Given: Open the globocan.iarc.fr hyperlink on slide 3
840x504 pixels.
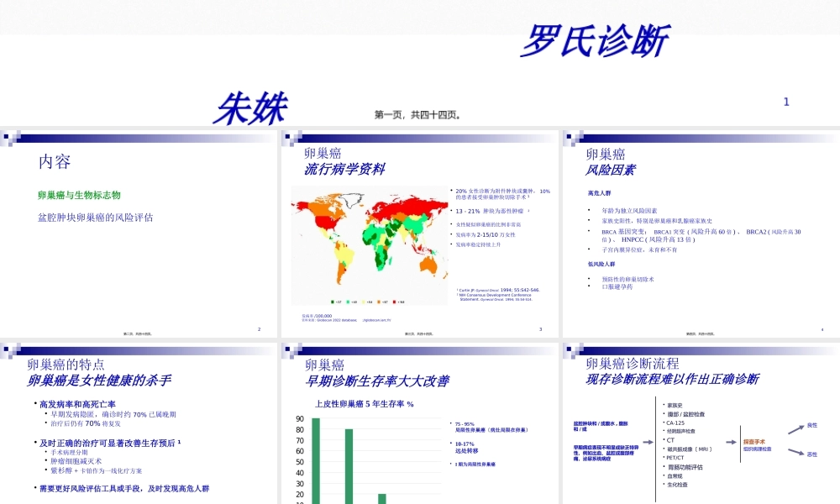Looking at the screenshot, I should coord(378,319).
